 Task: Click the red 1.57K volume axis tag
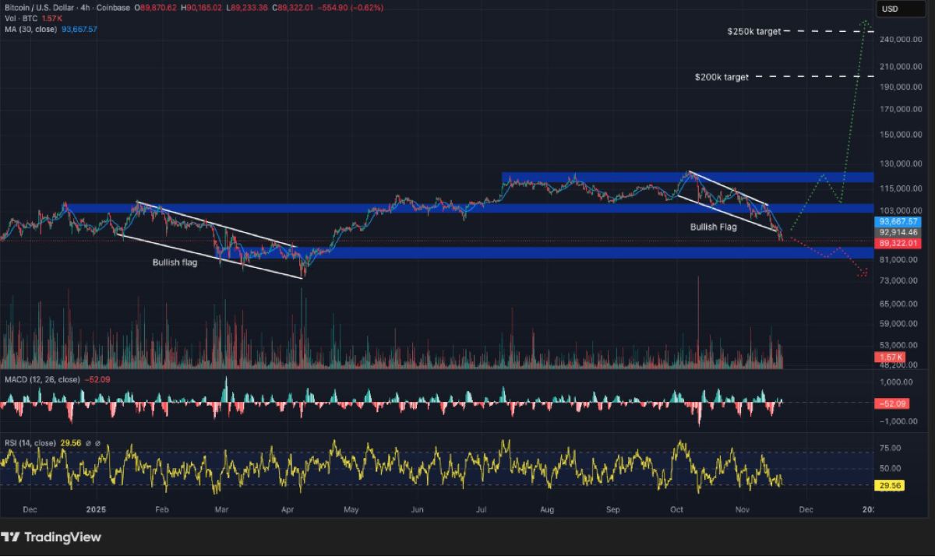888,357
